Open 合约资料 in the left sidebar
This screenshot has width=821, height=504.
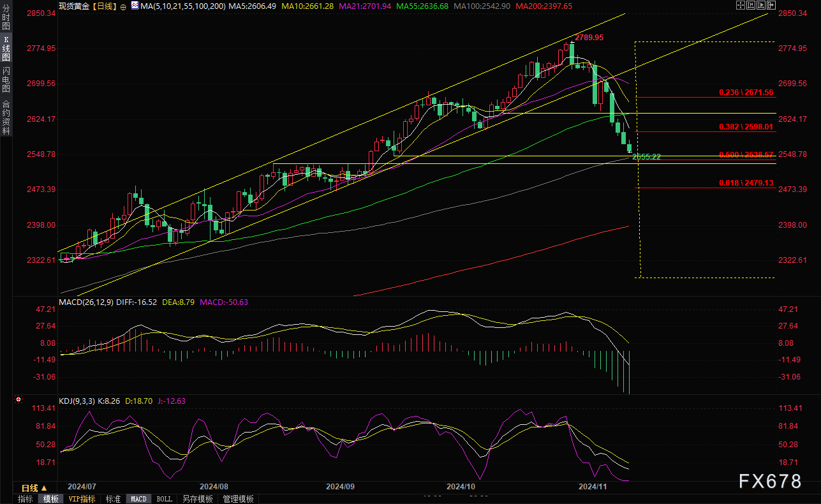click(6, 117)
